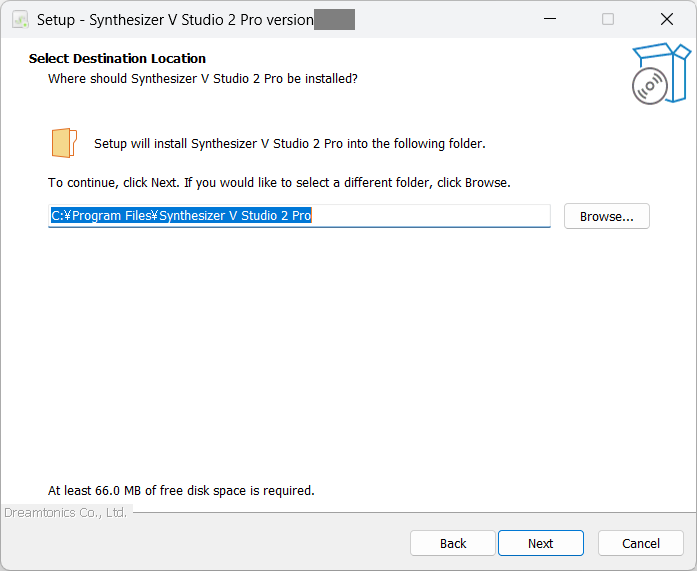Click 'Setup will install Synthesizer V' text
697x571 pixels.
(x=290, y=144)
